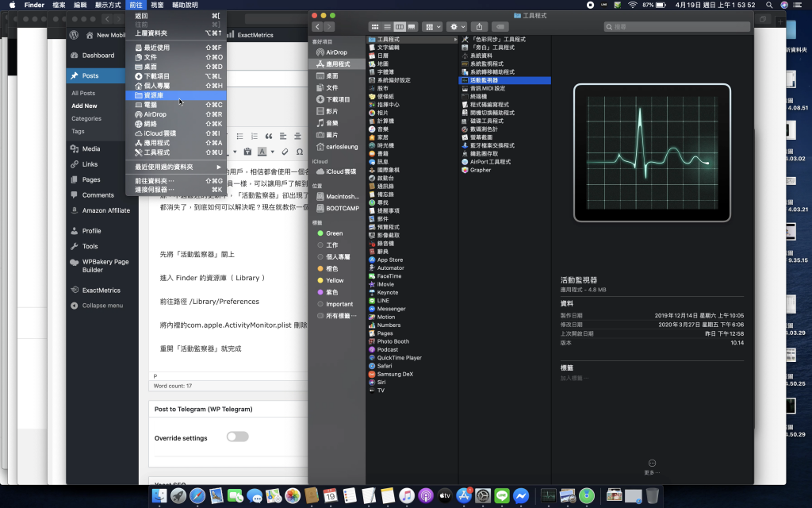Select 資源庫 in the 前往 menu
Viewport: 812px width, 508px height.
pyautogui.click(x=175, y=95)
